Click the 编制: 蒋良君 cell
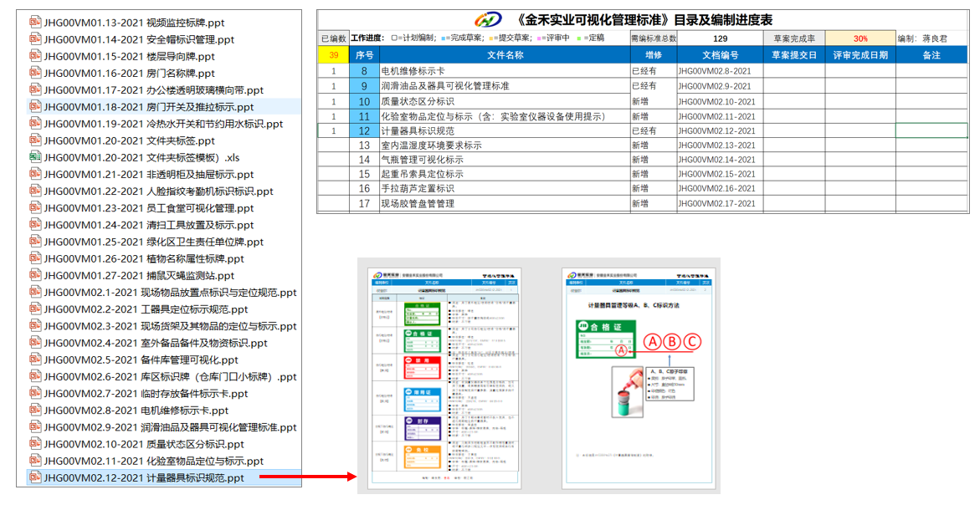This screenshot has height=505, width=980. point(931,38)
